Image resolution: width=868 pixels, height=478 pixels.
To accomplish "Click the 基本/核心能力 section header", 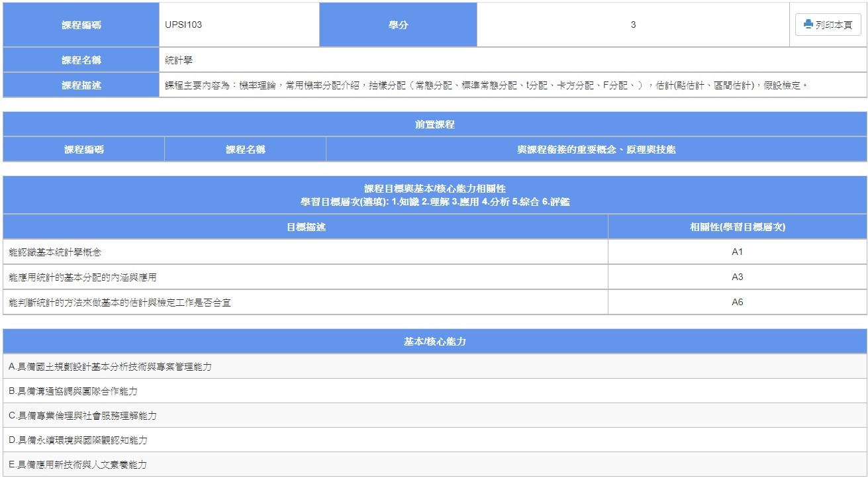I will click(434, 342).
